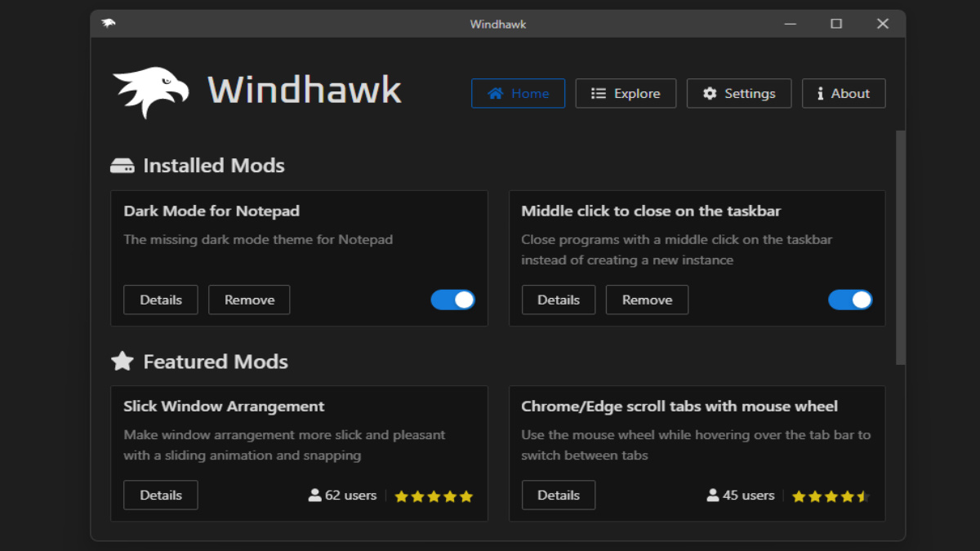Click the star rating of Chrome/Edge scroll tabs

831,496
